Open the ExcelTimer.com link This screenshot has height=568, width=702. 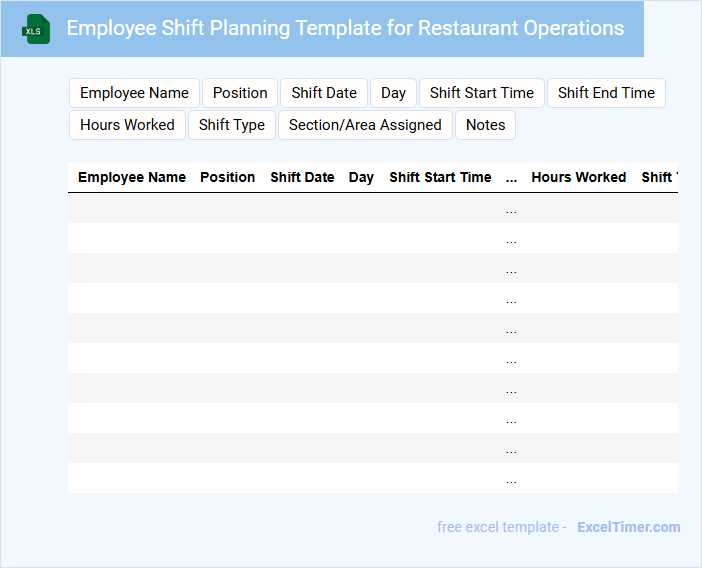click(628, 527)
